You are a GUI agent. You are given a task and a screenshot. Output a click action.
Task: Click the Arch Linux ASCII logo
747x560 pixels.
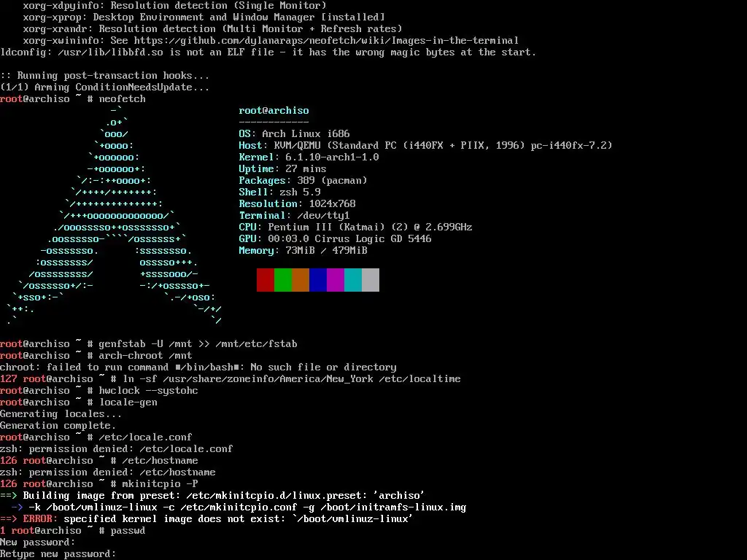coord(115,216)
